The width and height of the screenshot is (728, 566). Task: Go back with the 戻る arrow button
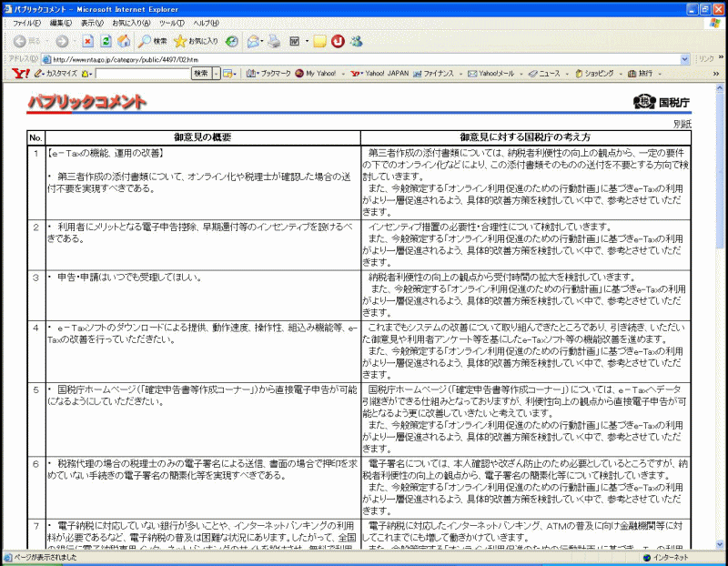click(x=26, y=41)
